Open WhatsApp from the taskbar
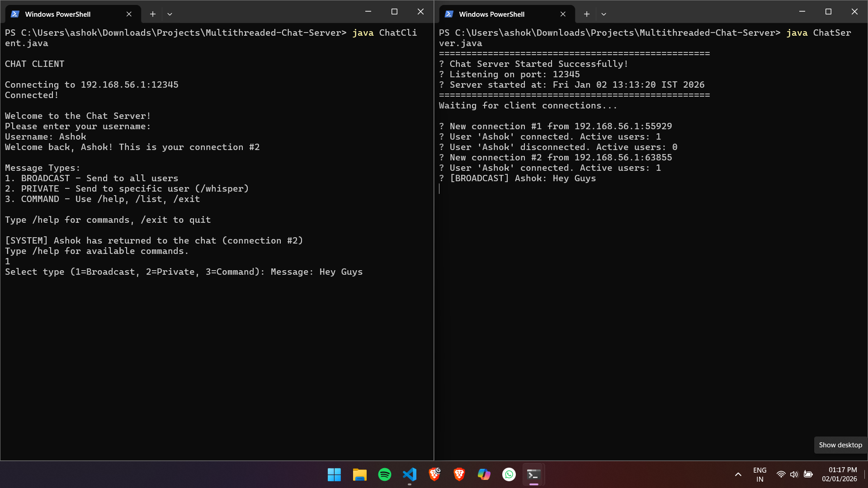868x488 pixels. 509,475
